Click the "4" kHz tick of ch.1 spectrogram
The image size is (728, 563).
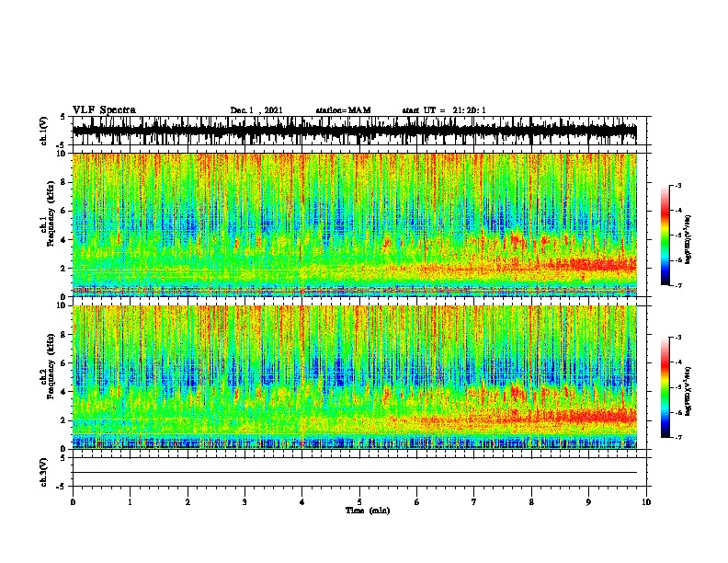[65, 240]
